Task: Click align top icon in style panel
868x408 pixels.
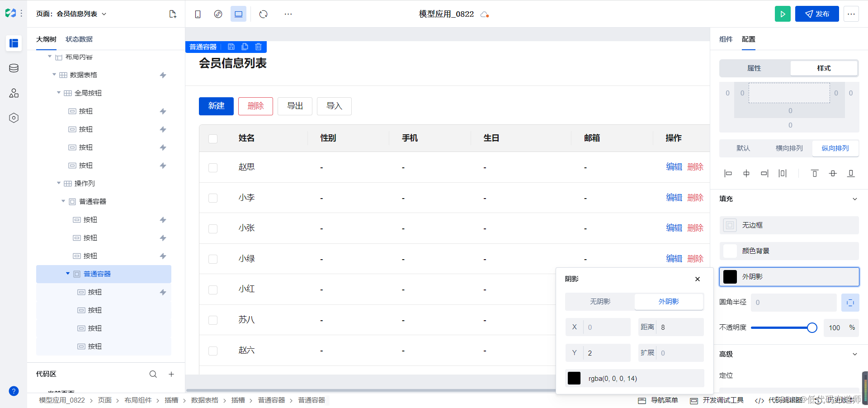Action: [x=815, y=173]
